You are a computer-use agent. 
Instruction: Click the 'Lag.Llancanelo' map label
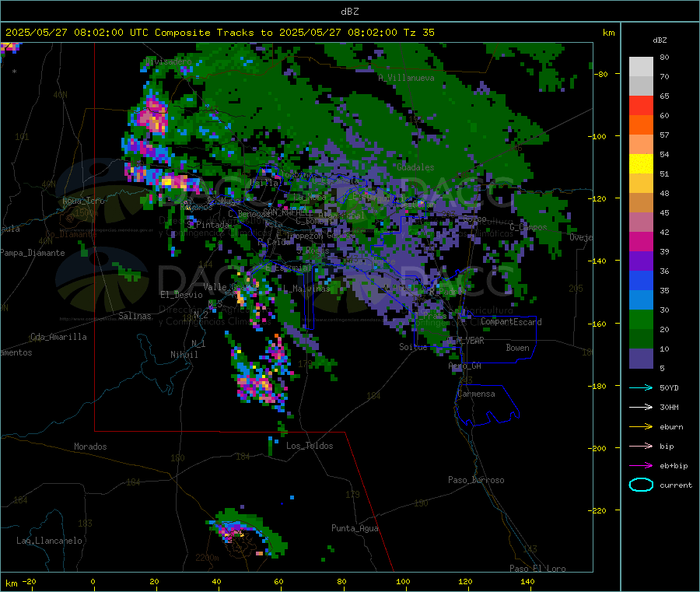click(49, 541)
